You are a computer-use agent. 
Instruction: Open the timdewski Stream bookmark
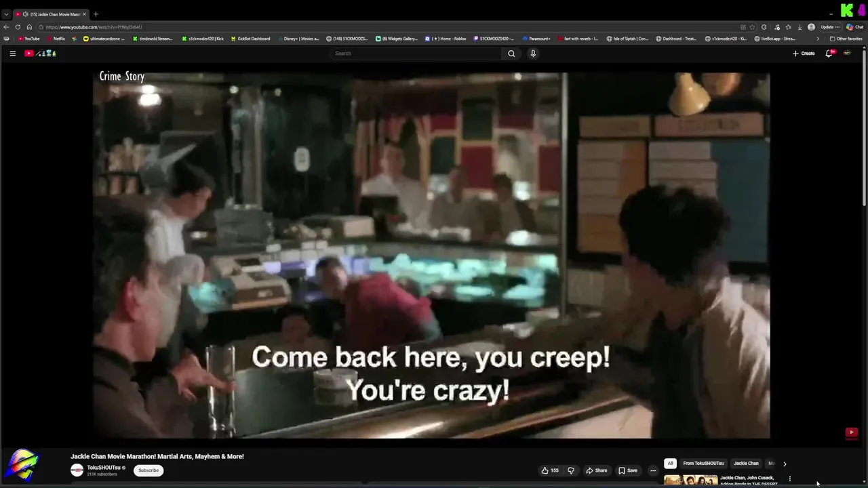pos(153,39)
